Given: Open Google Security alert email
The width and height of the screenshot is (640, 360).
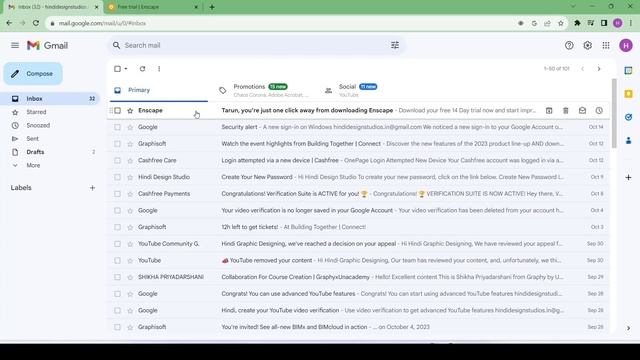Looking at the screenshot, I should coord(358,127).
